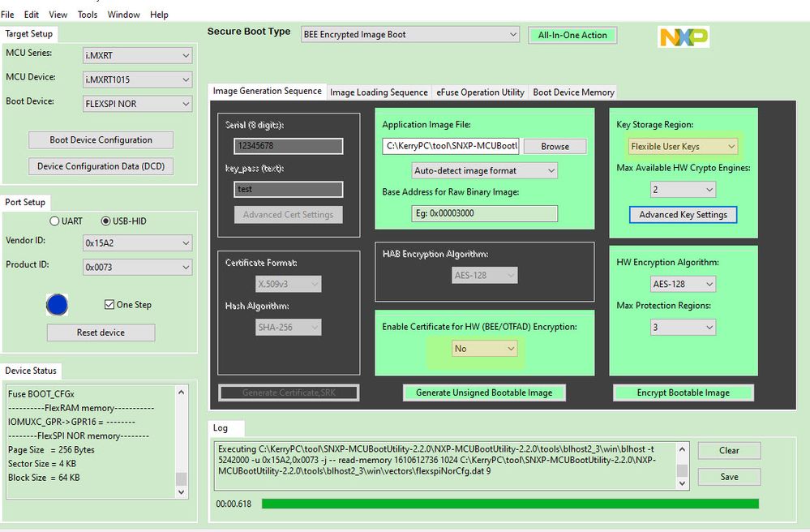This screenshot has width=810, height=532.
Task: Click the Serial (8 digits) field
Action: (289, 146)
